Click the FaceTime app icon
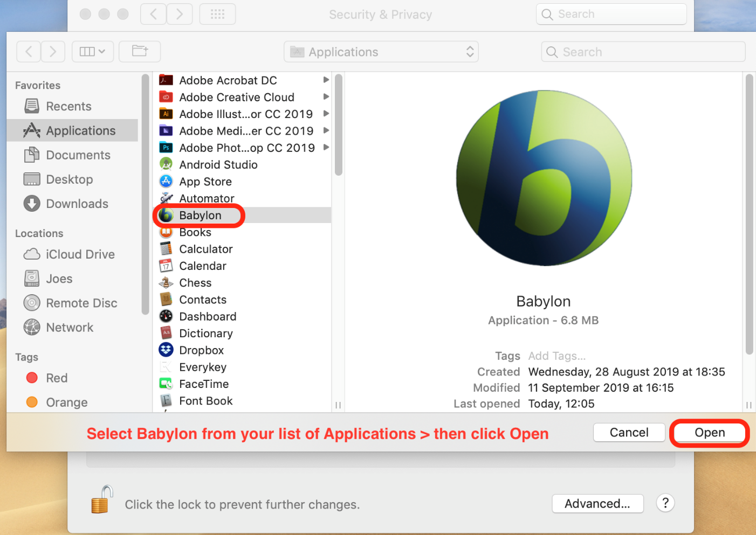Viewport: 756px width, 535px height. (166, 384)
